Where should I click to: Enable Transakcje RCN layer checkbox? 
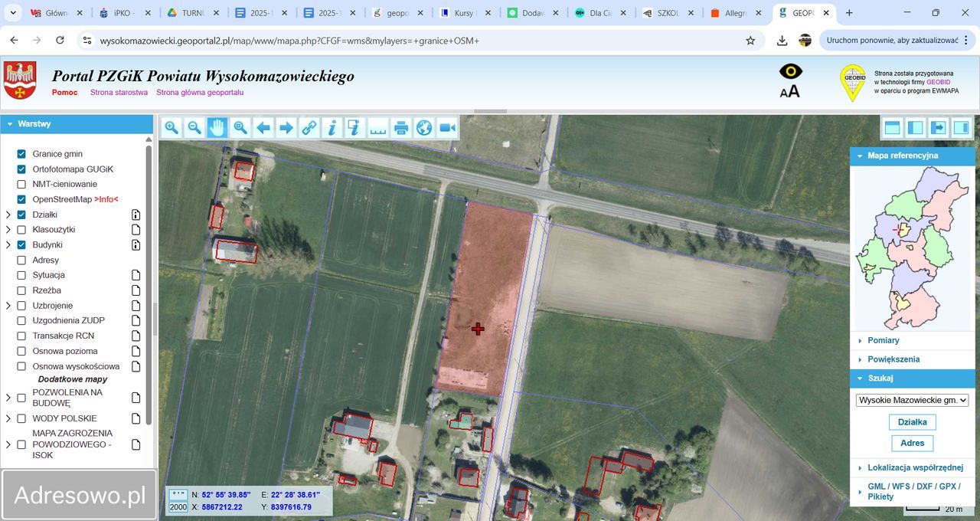click(21, 336)
